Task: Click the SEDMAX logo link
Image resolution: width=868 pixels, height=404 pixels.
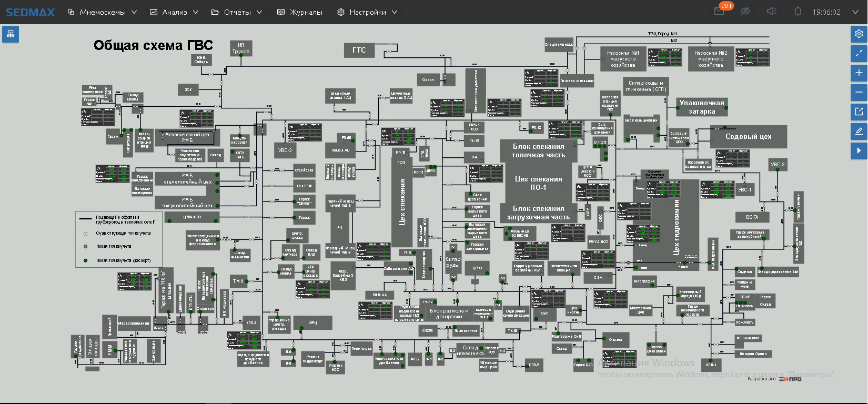Action: 30,12
